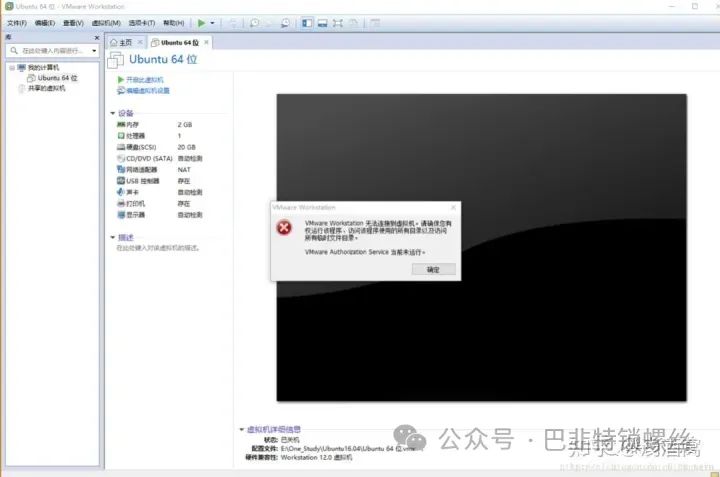Click the 20 GB hard disk value

(x=186, y=147)
